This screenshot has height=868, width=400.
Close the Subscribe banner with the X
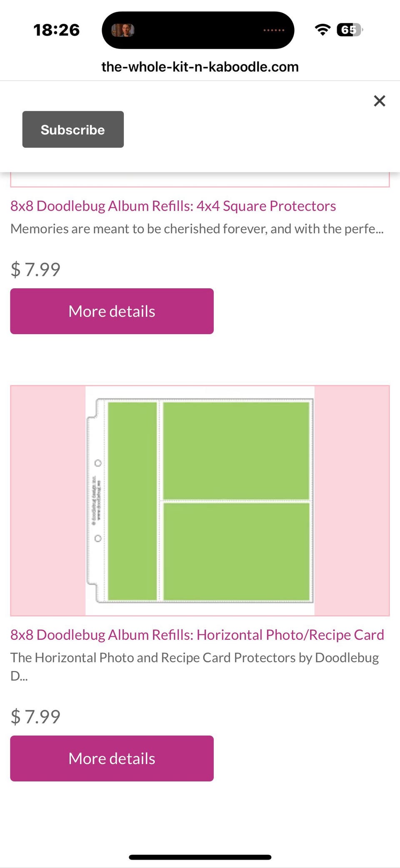pyautogui.click(x=379, y=101)
